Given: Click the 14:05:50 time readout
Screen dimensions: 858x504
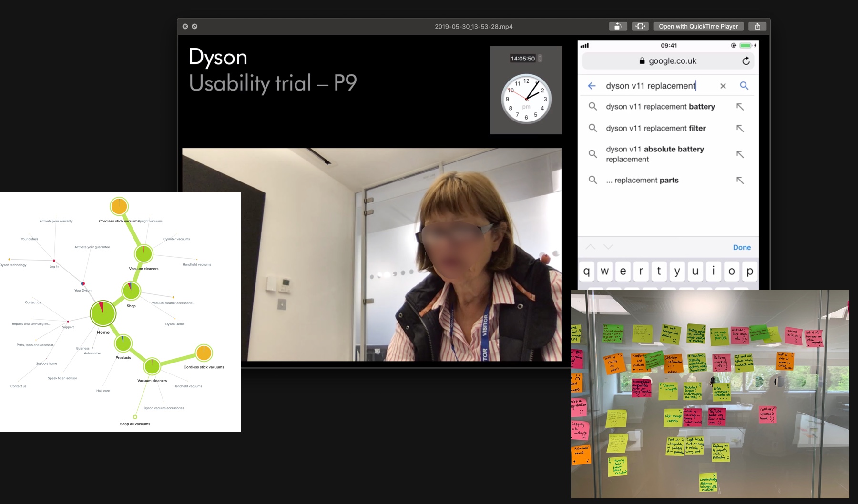Looking at the screenshot, I should (523, 58).
